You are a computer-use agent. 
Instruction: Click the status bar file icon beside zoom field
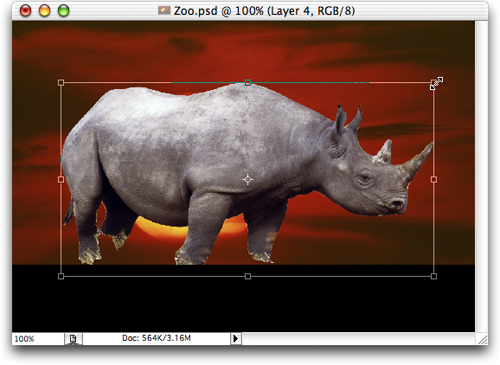click(x=73, y=339)
